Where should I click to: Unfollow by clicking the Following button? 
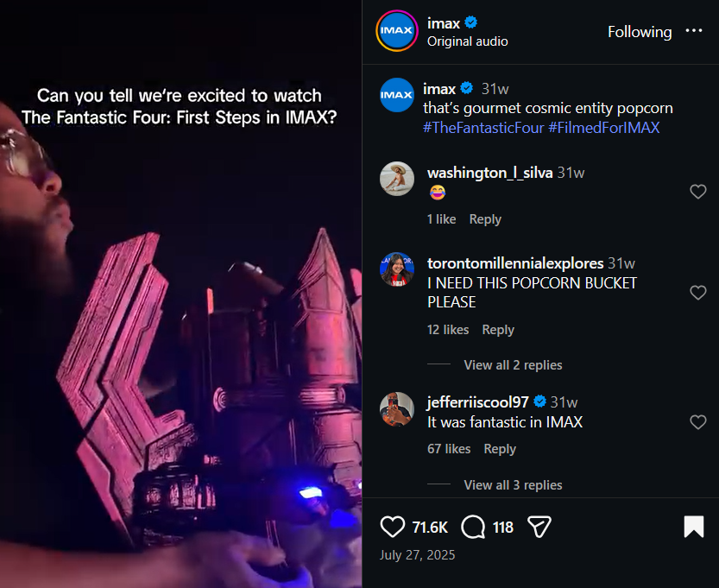coord(640,31)
